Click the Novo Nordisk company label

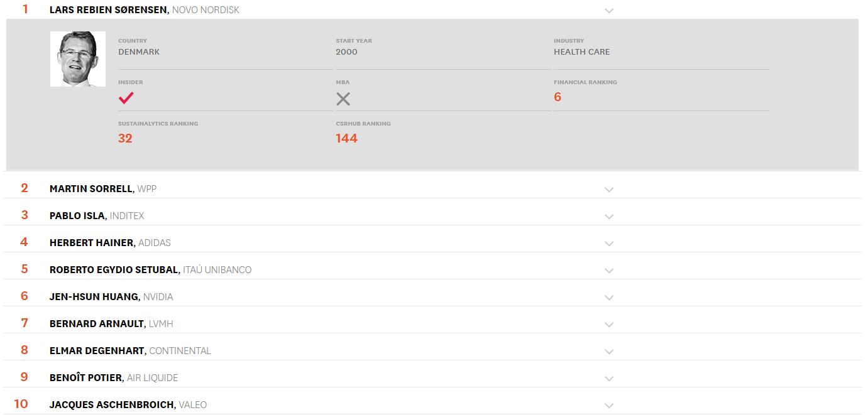tap(206, 9)
